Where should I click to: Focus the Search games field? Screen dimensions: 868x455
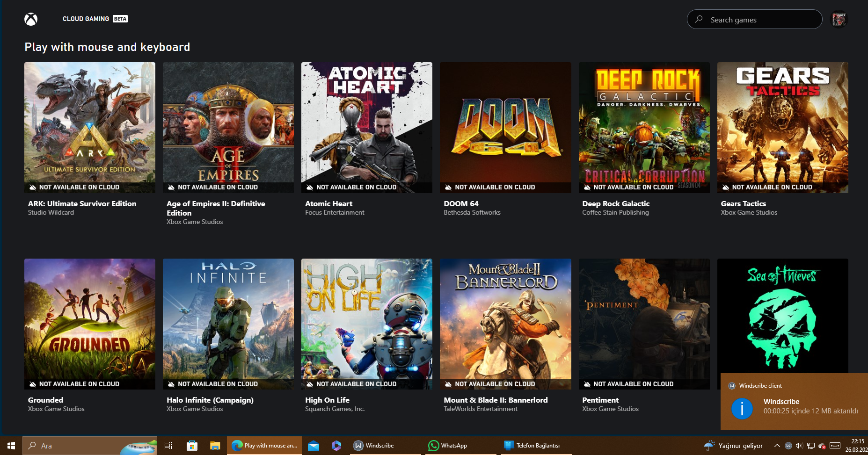point(754,19)
